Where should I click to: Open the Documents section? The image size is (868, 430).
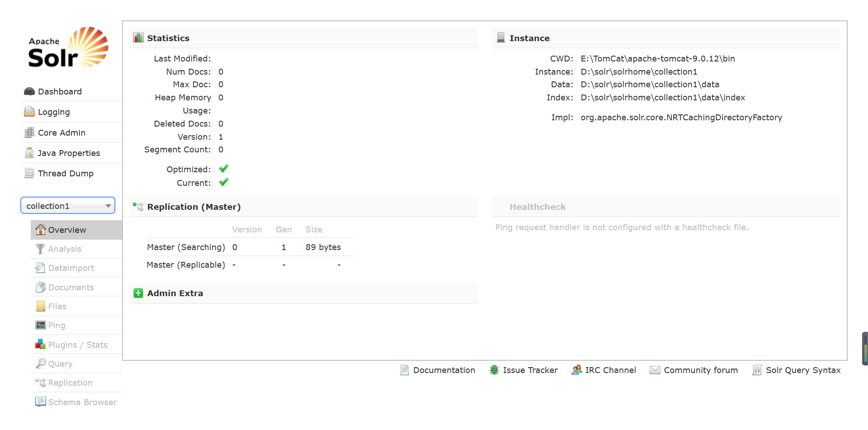pos(71,287)
